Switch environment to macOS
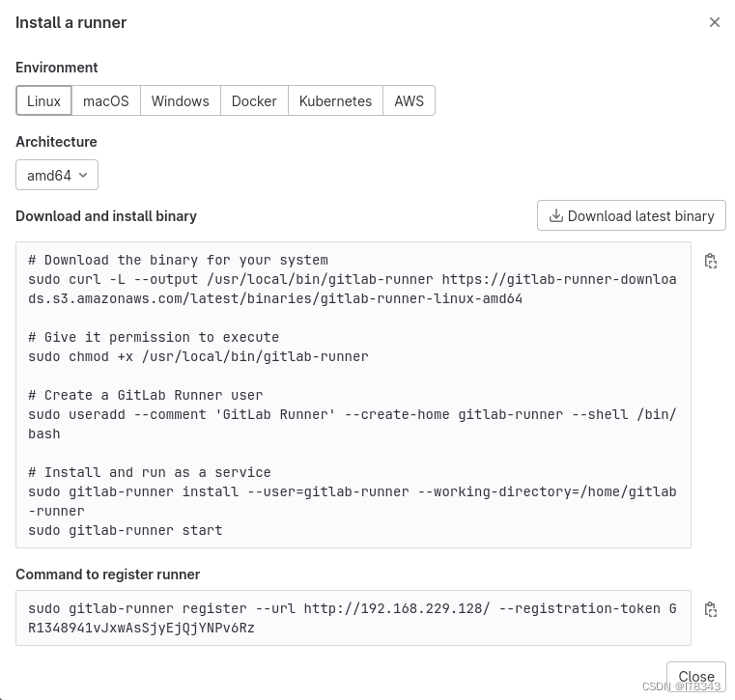Viewport: 735px width, 700px height. (106, 100)
